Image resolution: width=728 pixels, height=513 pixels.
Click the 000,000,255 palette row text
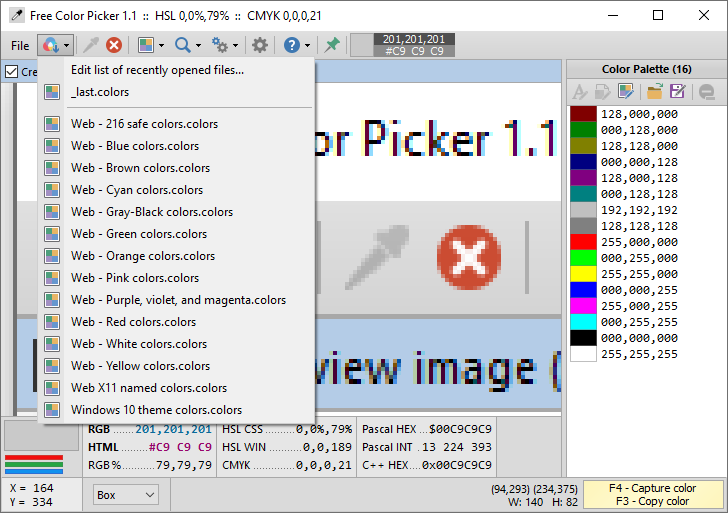[639, 290]
